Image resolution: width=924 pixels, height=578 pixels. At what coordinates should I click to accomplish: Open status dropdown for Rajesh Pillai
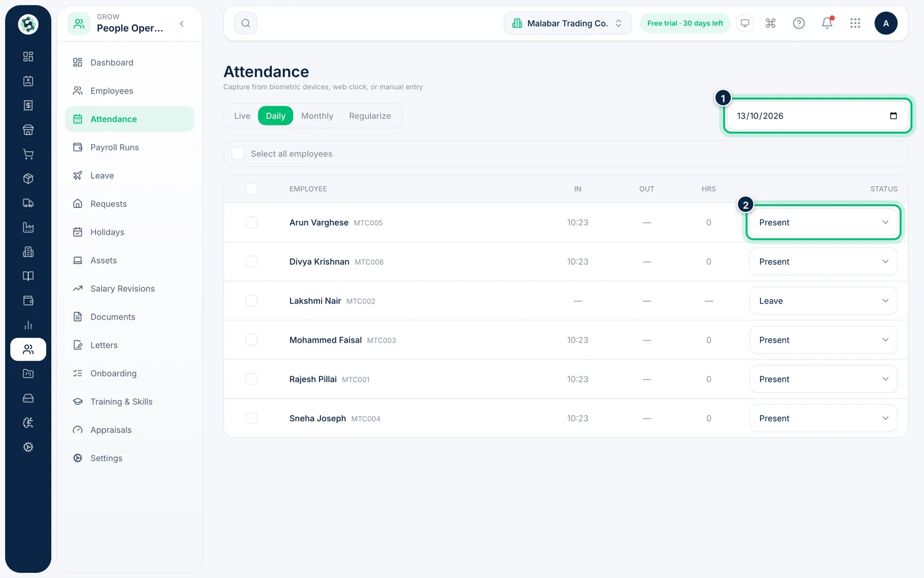tap(824, 379)
